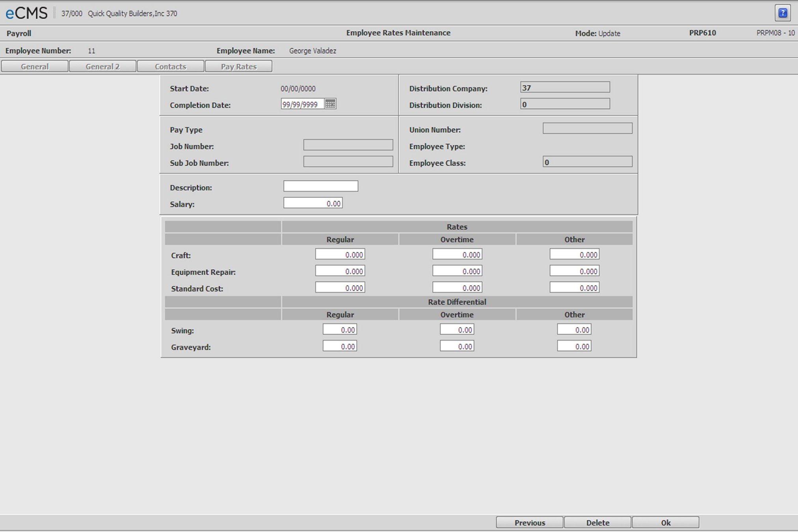Click the Completion Date field
Viewport: 798px width, 532px height.
click(303, 104)
